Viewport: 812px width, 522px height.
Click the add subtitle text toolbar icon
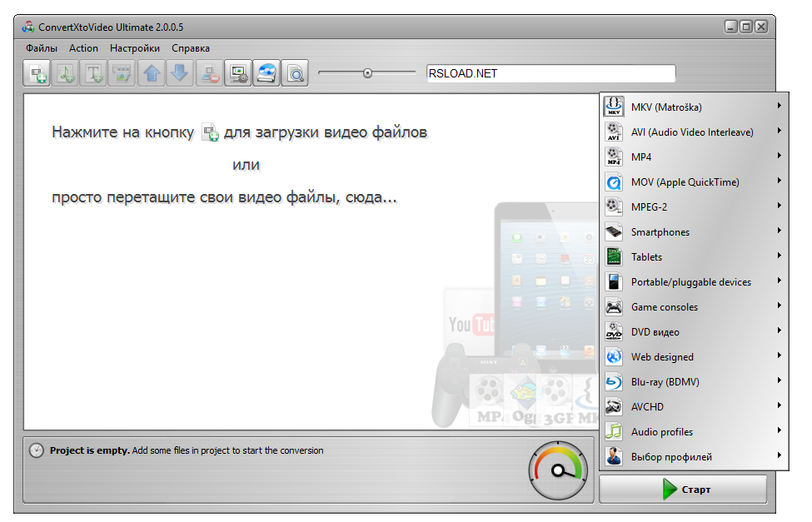pyautogui.click(x=94, y=73)
